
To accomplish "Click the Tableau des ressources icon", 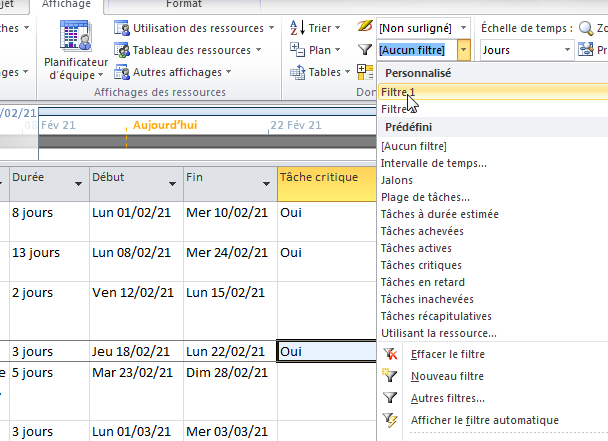I will coord(122,50).
